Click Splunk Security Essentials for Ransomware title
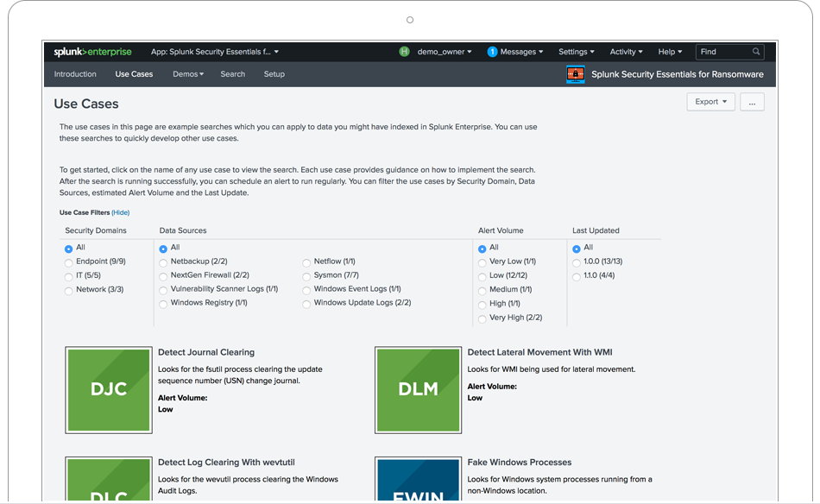Screen dimensions: 820x504 click(x=678, y=74)
